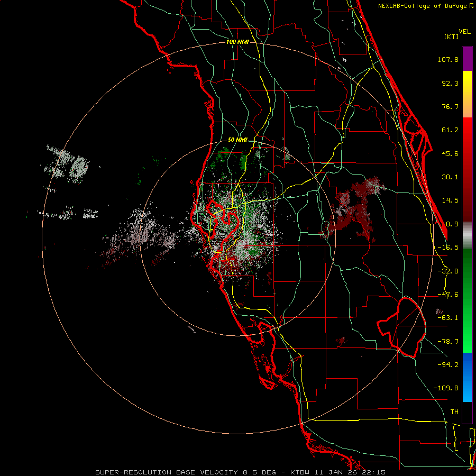The height and width of the screenshot is (476, 476).
Task: Click the 50 NMI range ring label
Action: tap(237, 140)
